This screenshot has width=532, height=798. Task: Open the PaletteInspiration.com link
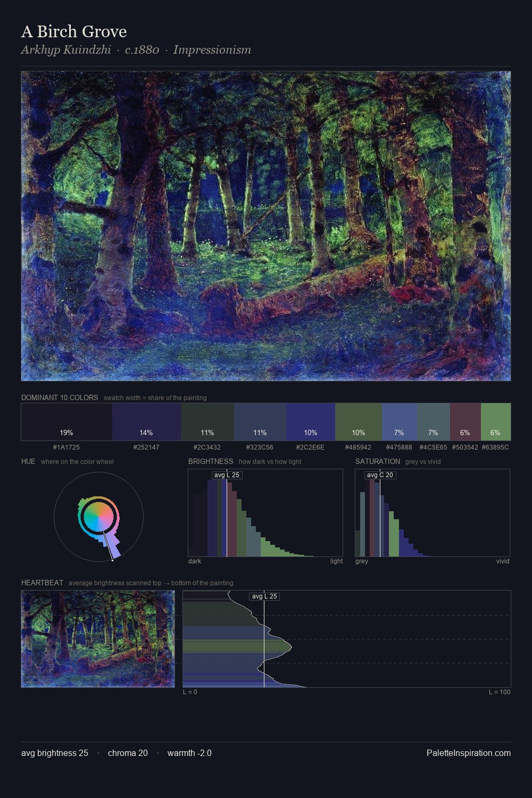click(469, 753)
